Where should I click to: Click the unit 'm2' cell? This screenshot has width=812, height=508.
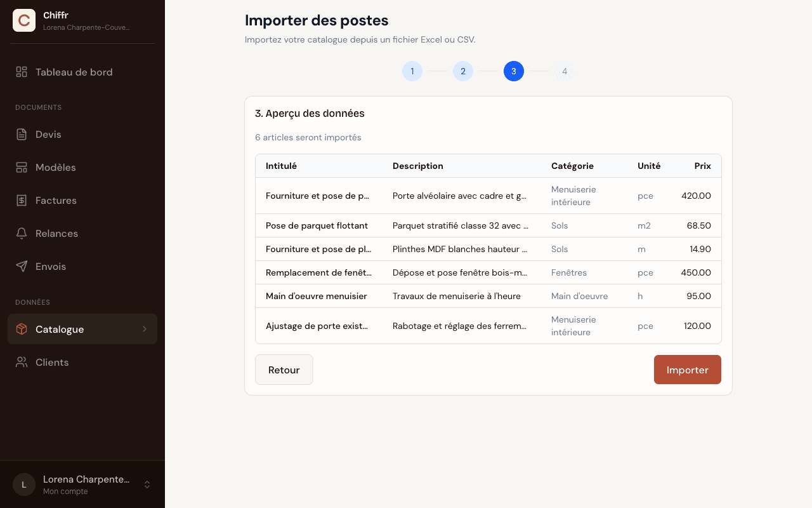pyautogui.click(x=644, y=225)
